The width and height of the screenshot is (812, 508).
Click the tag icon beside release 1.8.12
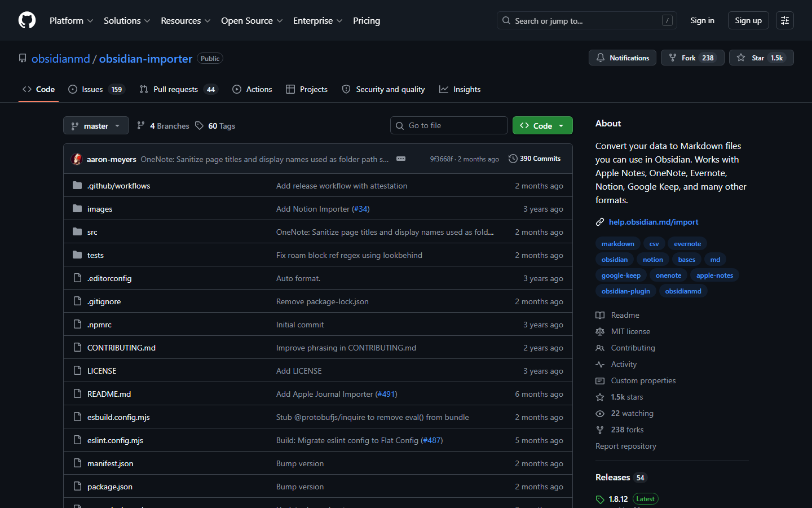(x=600, y=499)
